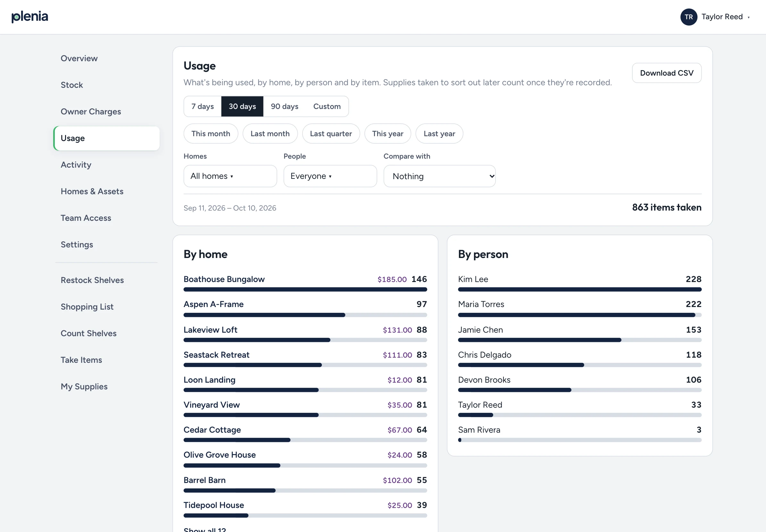Choose the This year preset

tap(387, 134)
